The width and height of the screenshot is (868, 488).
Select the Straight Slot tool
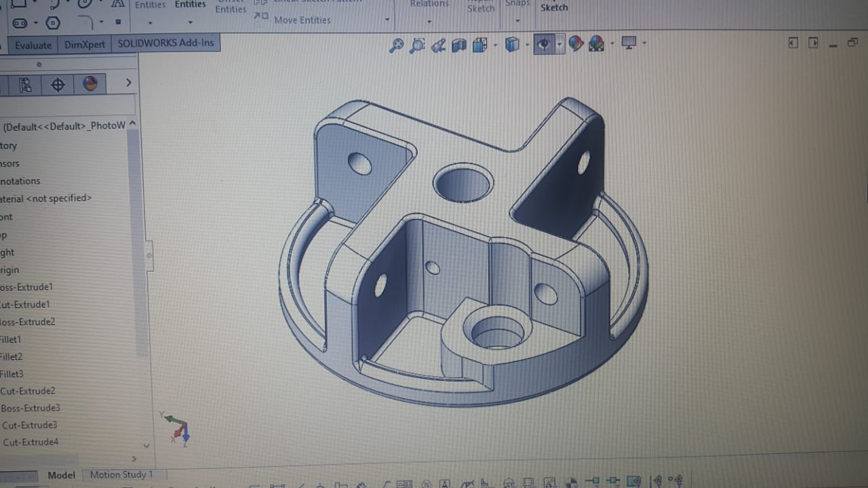20,23
